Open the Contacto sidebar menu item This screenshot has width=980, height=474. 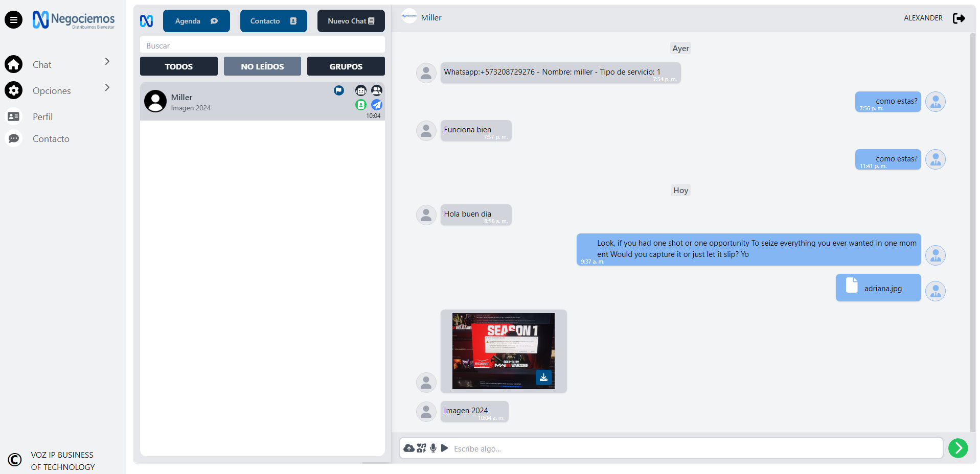[x=51, y=138]
